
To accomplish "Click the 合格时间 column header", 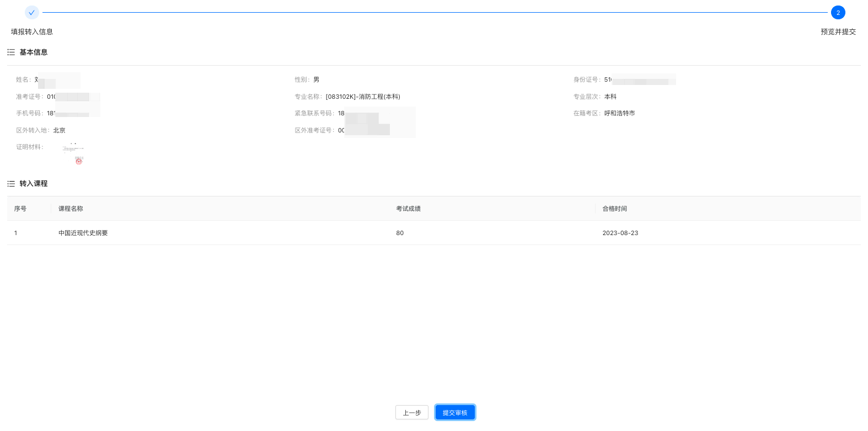I will click(x=614, y=209).
